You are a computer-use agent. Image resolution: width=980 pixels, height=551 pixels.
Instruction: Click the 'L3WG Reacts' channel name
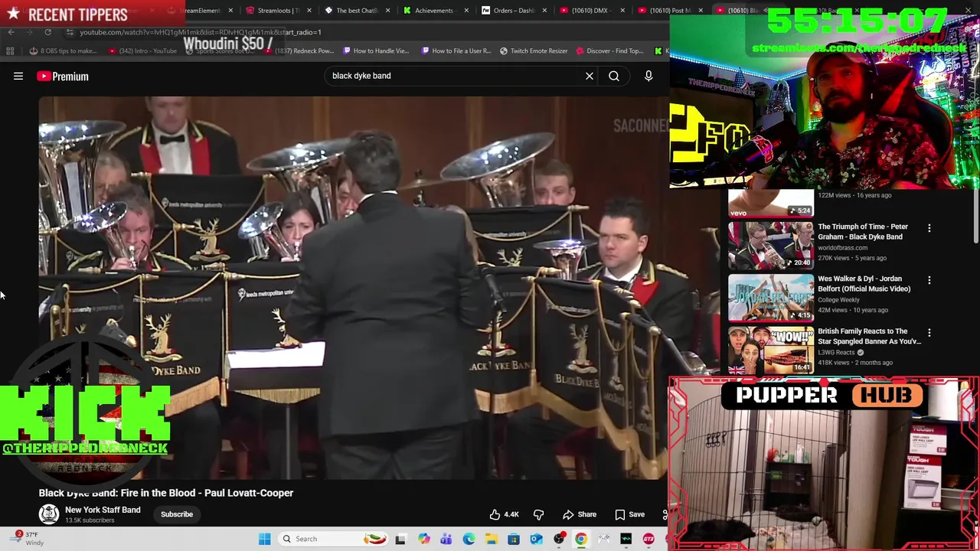[836, 353]
